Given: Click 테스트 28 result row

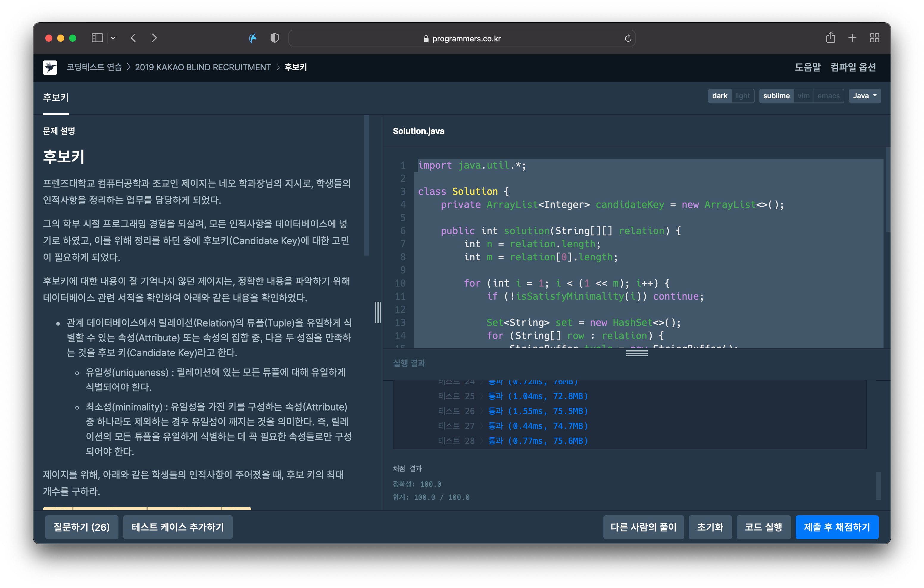Looking at the screenshot, I should (513, 441).
